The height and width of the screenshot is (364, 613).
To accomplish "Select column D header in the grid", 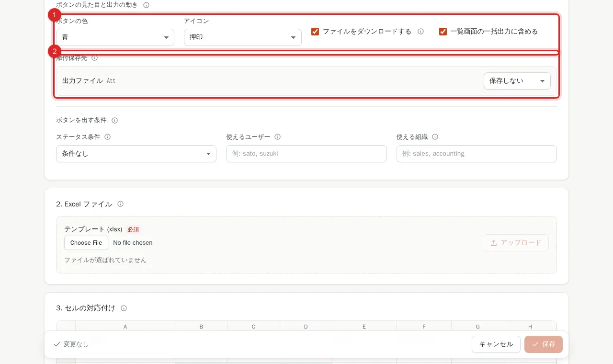I will 306,327.
